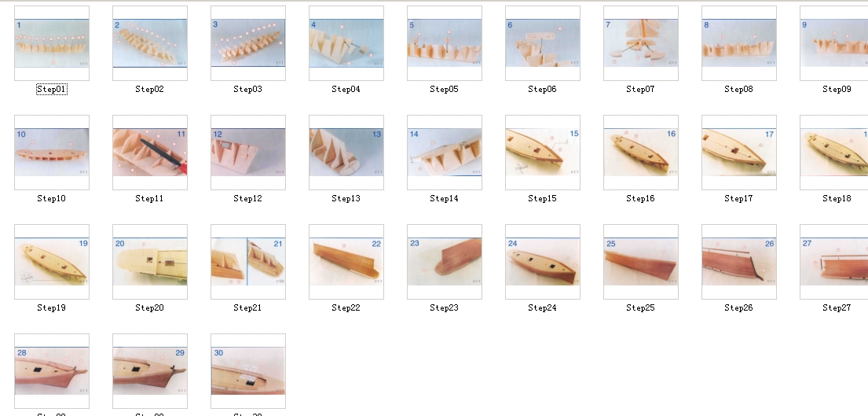The image size is (868, 416).
Task: Select the Step14 image thumbnail
Action: 445,153
